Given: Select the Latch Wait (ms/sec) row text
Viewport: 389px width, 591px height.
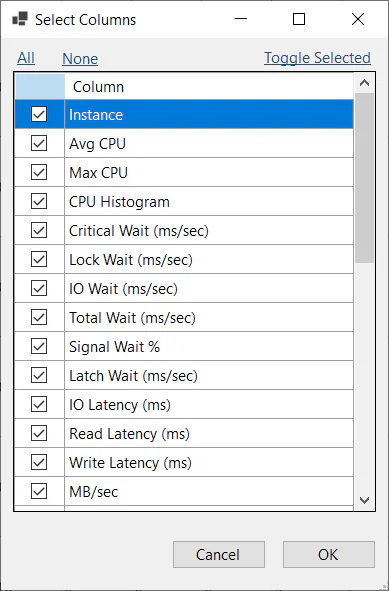Looking at the screenshot, I should [133, 376].
